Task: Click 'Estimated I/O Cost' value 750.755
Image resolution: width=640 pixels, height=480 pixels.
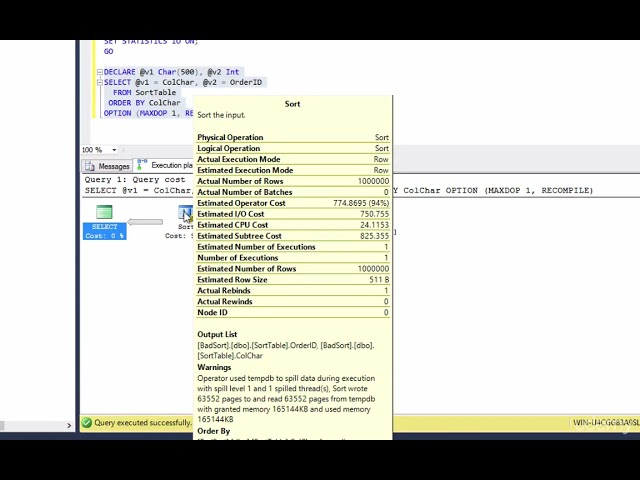Action: 374,214
